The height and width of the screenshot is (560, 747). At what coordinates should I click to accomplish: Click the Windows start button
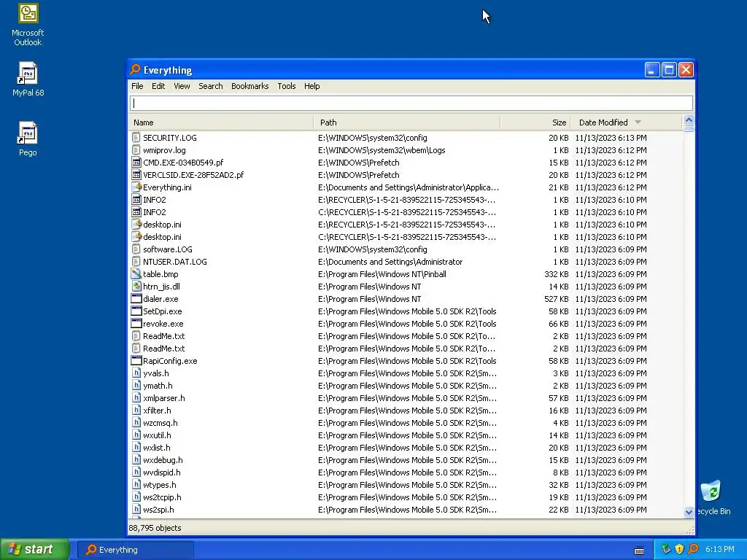tap(34, 549)
